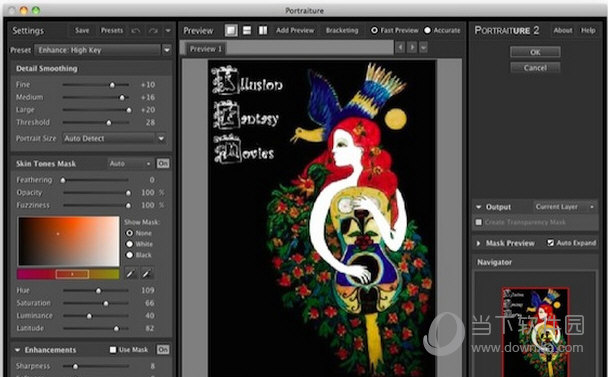This screenshot has width=608, height=377.
Task: Open the About button
Action: click(563, 30)
